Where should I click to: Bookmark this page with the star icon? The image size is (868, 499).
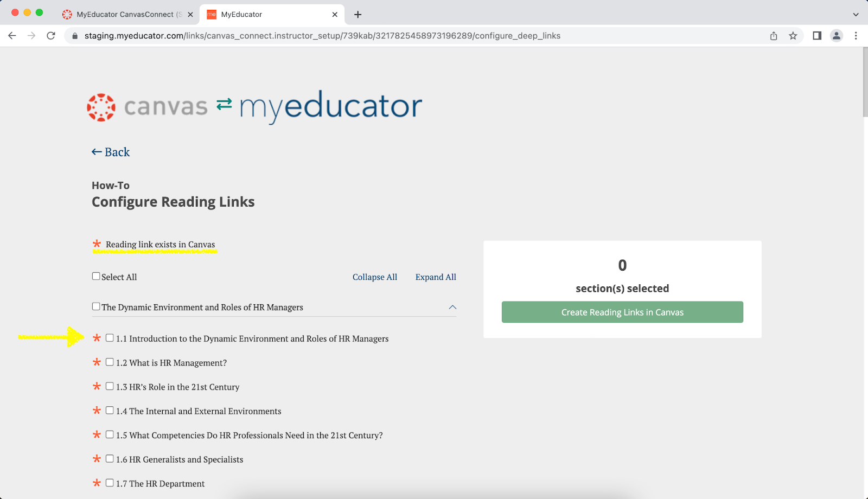tap(793, 36)
